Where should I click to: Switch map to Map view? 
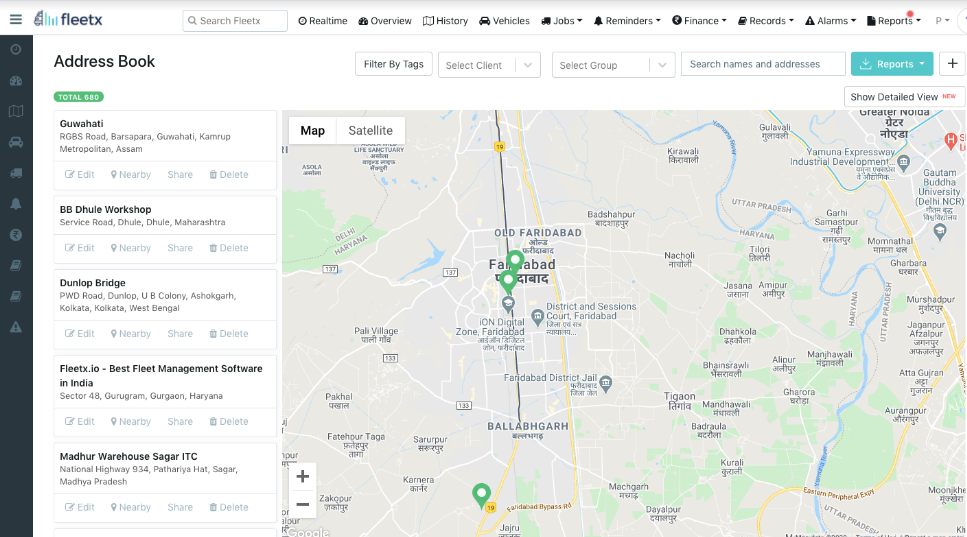(313, 130)
